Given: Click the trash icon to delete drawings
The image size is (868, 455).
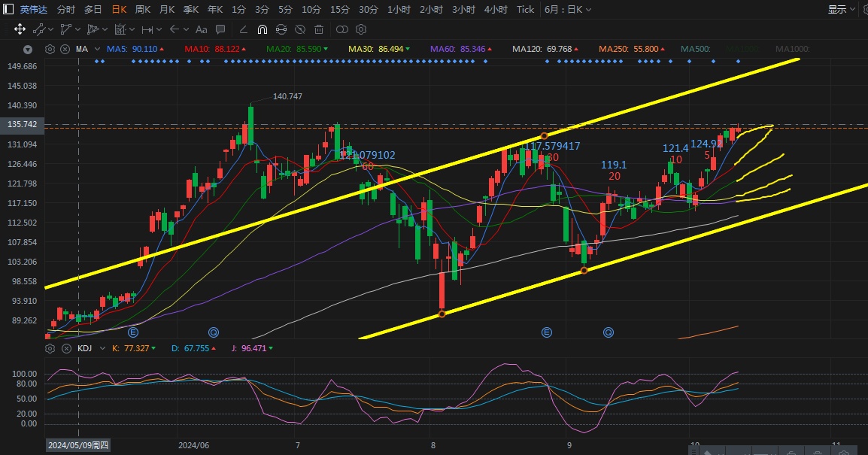Looking at the screenshot, I should point(319,29).
